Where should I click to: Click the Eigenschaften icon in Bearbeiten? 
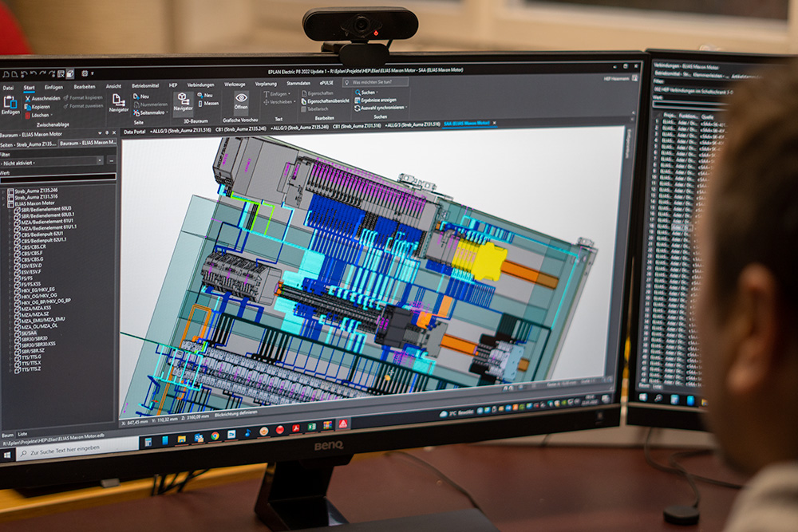tap(304, 93)
